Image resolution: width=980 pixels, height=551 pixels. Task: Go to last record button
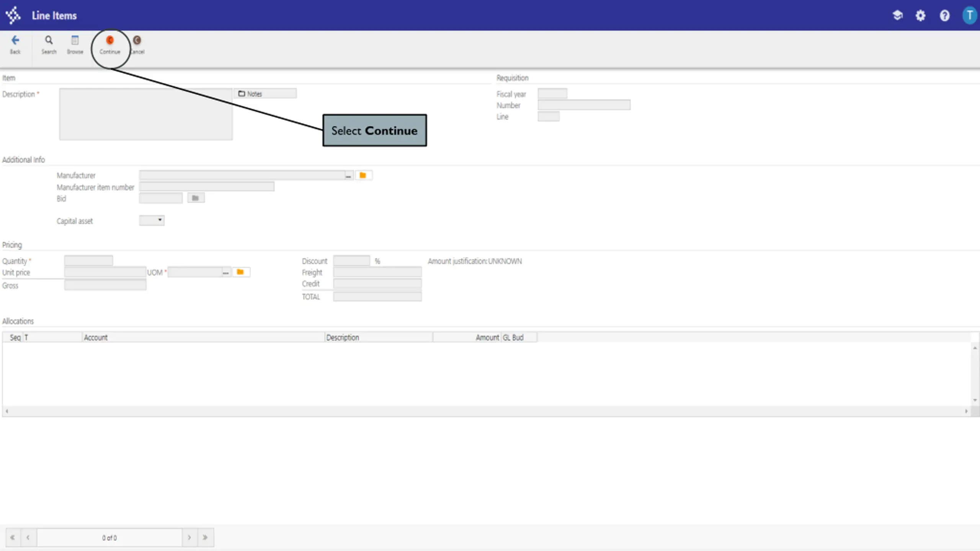coord(206,538)
